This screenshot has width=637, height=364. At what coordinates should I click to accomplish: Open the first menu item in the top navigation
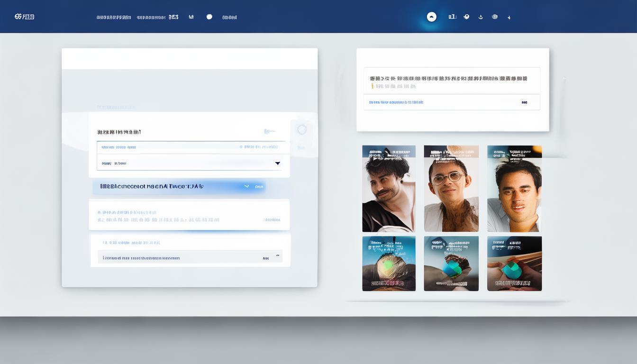[x=114, y=17]
